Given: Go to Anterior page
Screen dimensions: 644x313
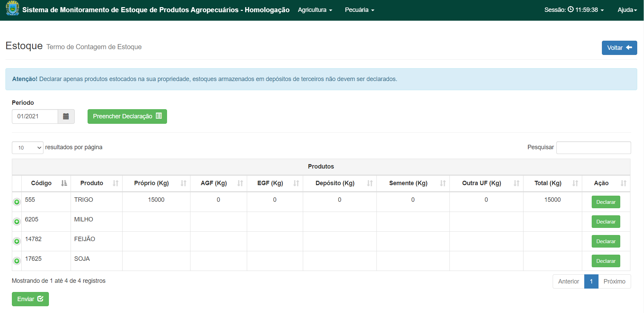Looking at the screenshot, I should 568,281.
